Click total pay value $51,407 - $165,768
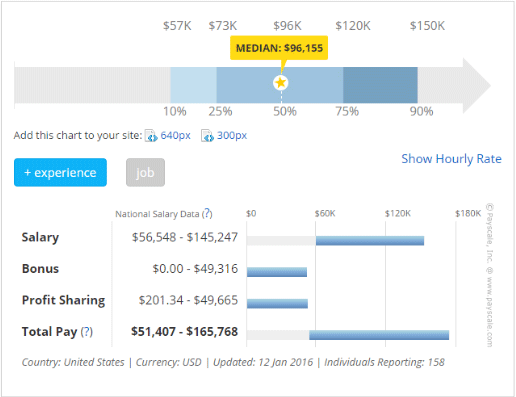 184,332
